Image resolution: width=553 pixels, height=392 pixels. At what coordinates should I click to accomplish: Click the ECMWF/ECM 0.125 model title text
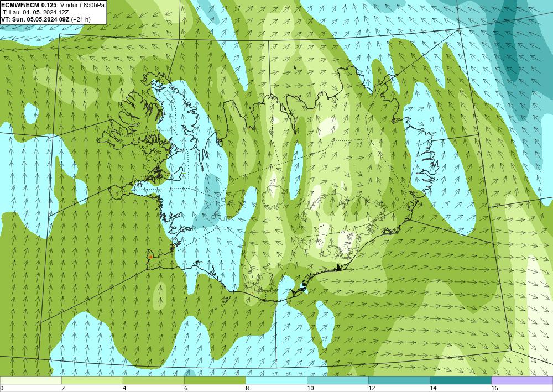click(x=28, y=5)
